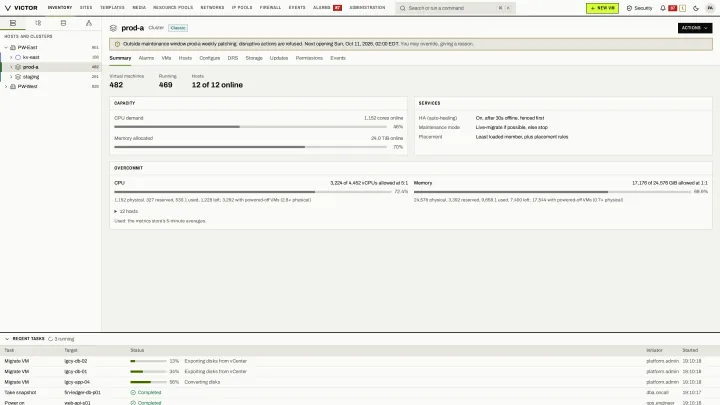Expand the kv-east tree node
The image size is (720, 405).
click(x=11, y=57)
